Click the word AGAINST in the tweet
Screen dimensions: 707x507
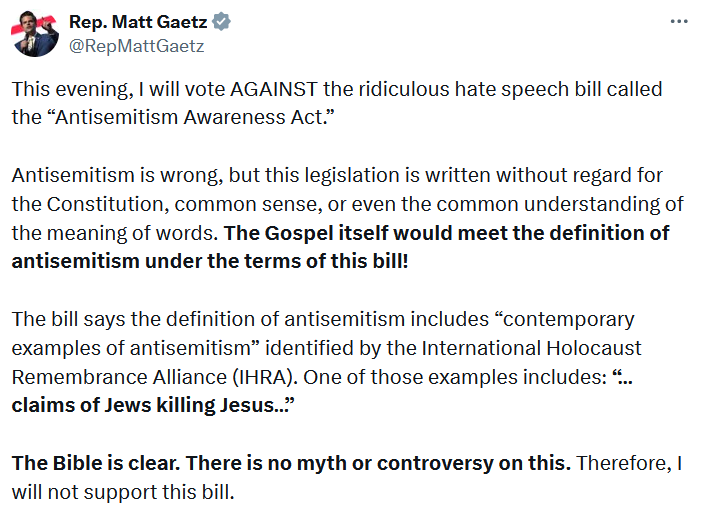274,89
